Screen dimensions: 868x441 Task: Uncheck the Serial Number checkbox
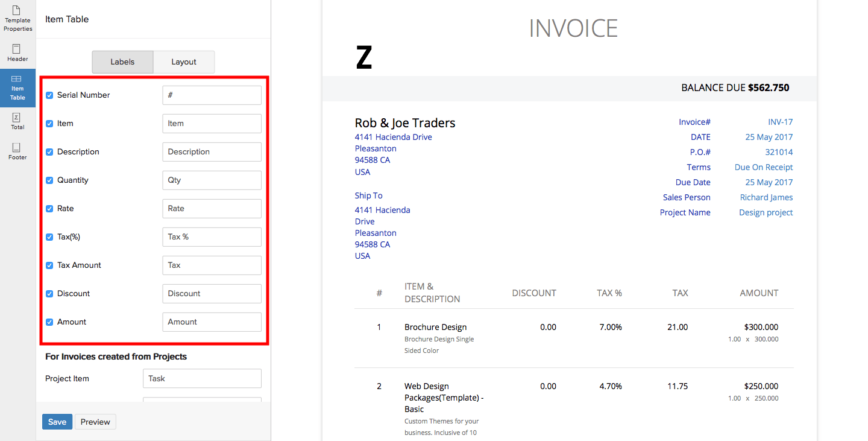click(49, 95)
